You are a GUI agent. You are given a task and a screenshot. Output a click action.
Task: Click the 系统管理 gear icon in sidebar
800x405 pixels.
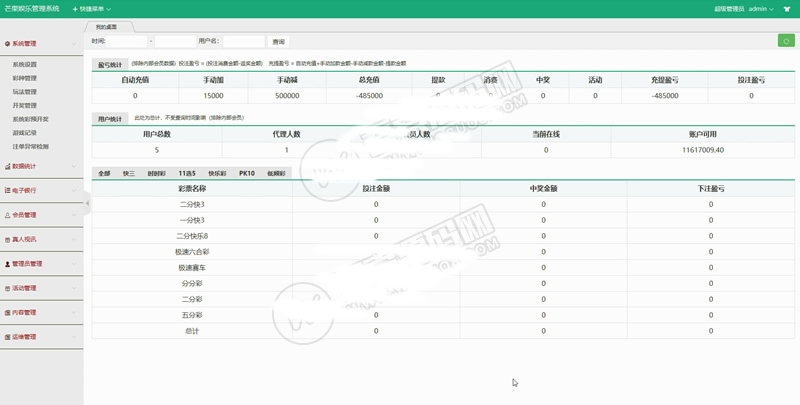pyautogui.click(x=8, y=44)
